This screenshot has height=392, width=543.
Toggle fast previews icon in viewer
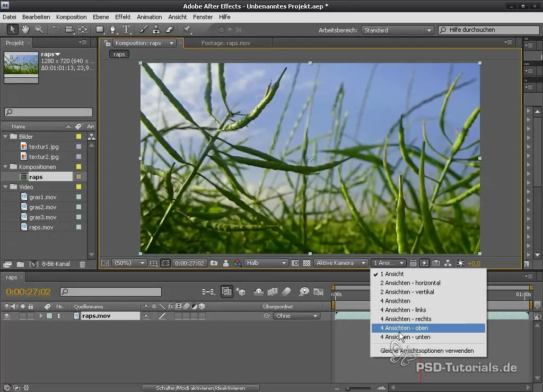pos(424,263)
